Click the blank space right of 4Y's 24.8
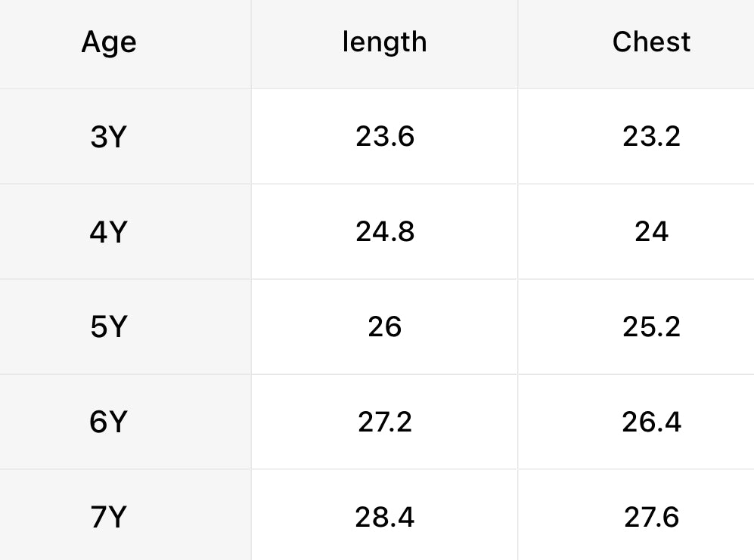The height and width of the screenshot is (560, 754). pyautogui.click(x=469, y=231)
